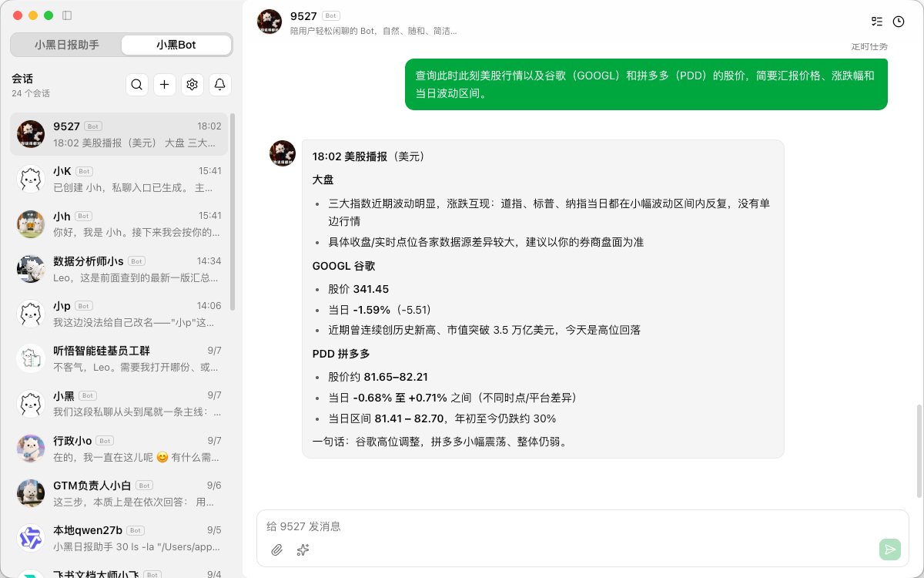
Task: Click 当日区间 81.41 – 82.70 line
Action: pyautogui.click(x=442, y=418)
